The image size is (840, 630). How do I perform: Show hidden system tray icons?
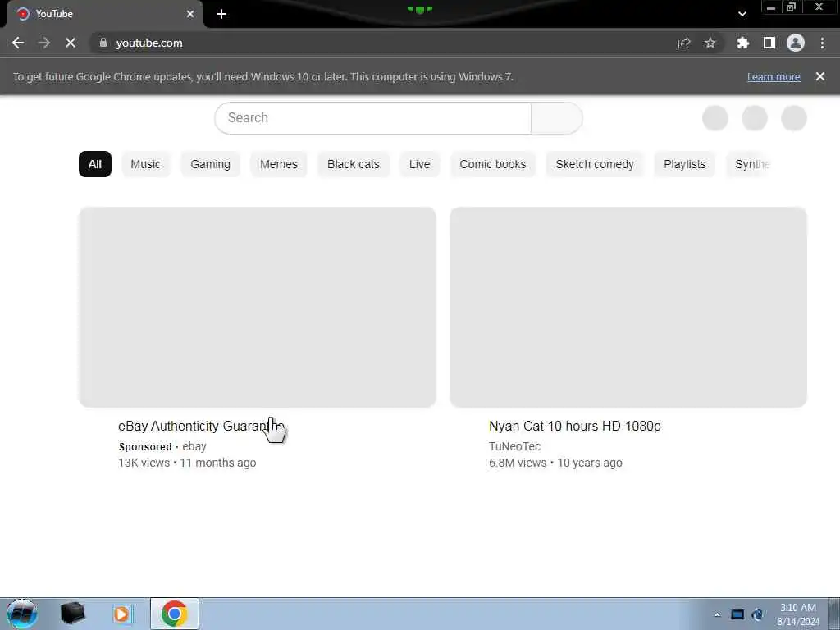point(717,614)
